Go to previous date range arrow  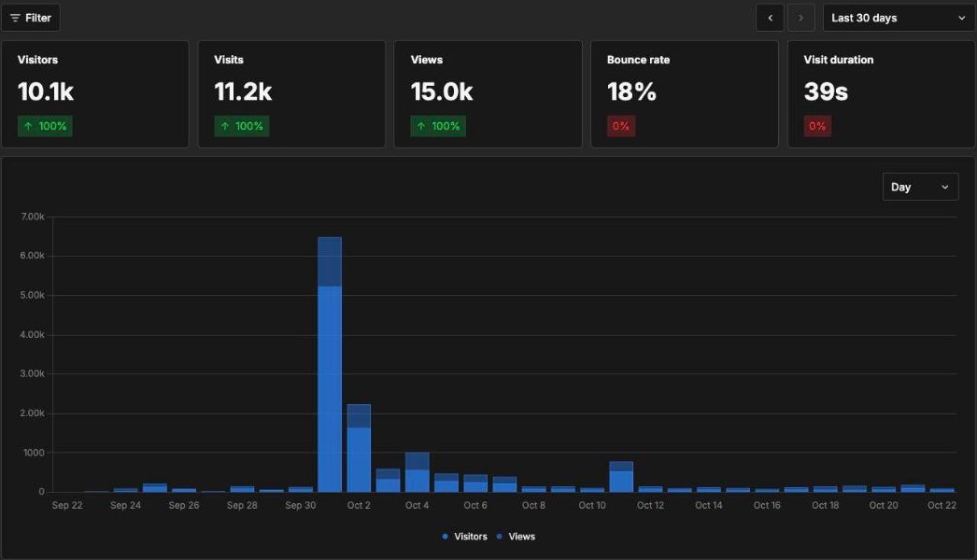click(x=771, y=18)
